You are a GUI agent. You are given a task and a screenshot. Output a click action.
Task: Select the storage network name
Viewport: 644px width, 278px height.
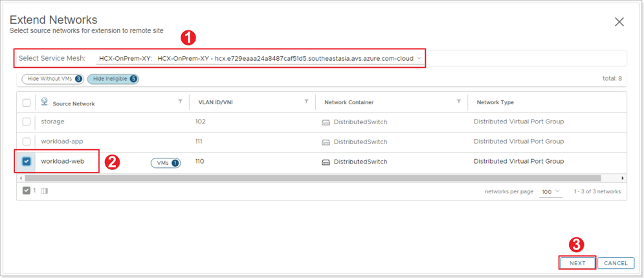click(x=52, y=122)
